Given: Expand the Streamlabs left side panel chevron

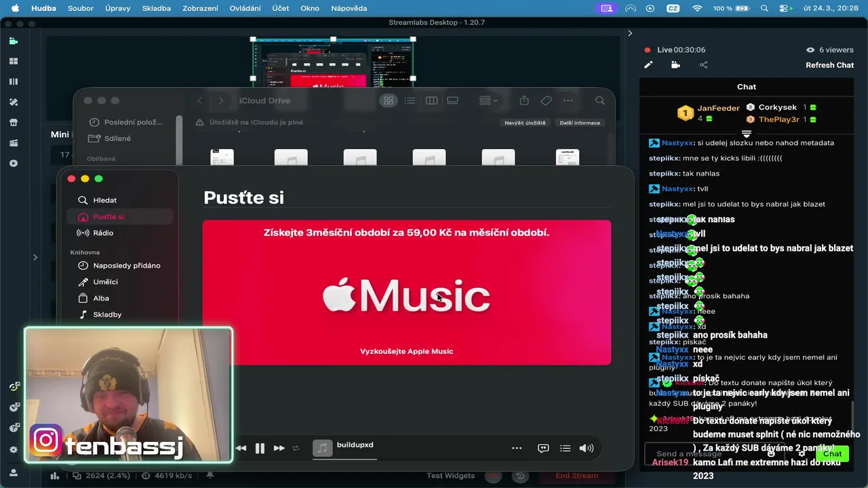Looking at the screenshot, I should click(x=35, y=257).
